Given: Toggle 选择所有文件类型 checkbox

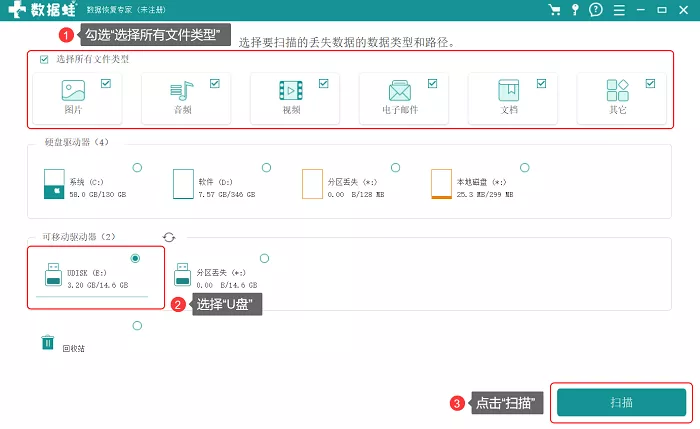Looking at the screenshot, I should 44,59.
